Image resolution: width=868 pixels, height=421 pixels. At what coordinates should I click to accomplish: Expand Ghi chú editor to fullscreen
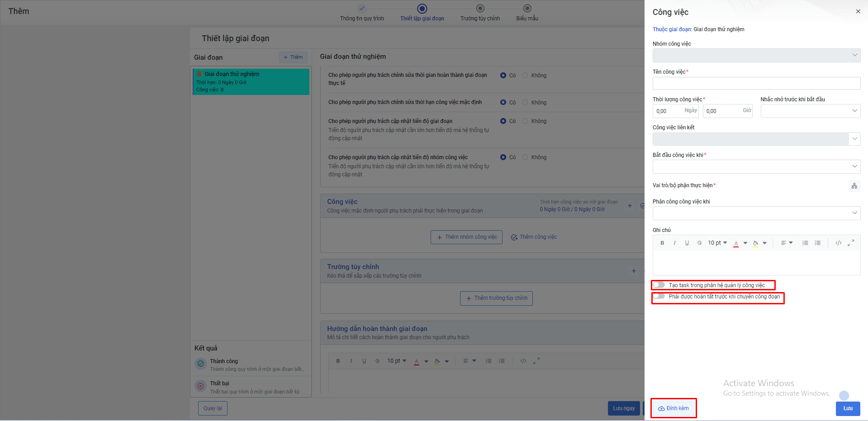coord(851,243)
